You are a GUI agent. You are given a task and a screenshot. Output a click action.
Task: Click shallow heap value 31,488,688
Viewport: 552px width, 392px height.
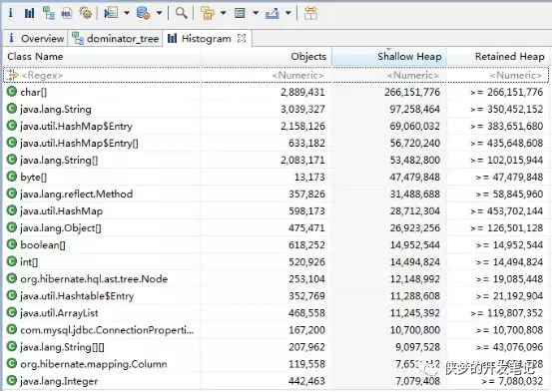pos(414,194)
